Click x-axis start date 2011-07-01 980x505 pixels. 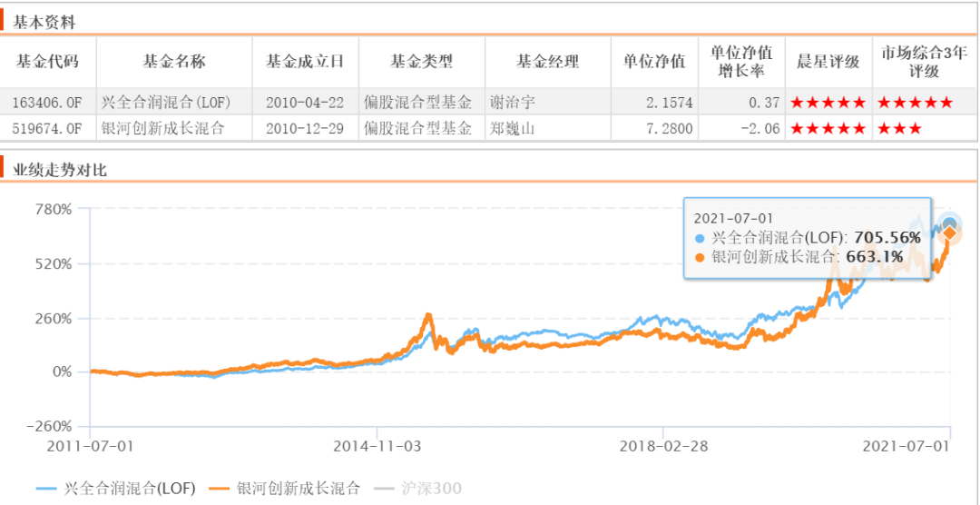pyautogui.click(x=91, y=446)
